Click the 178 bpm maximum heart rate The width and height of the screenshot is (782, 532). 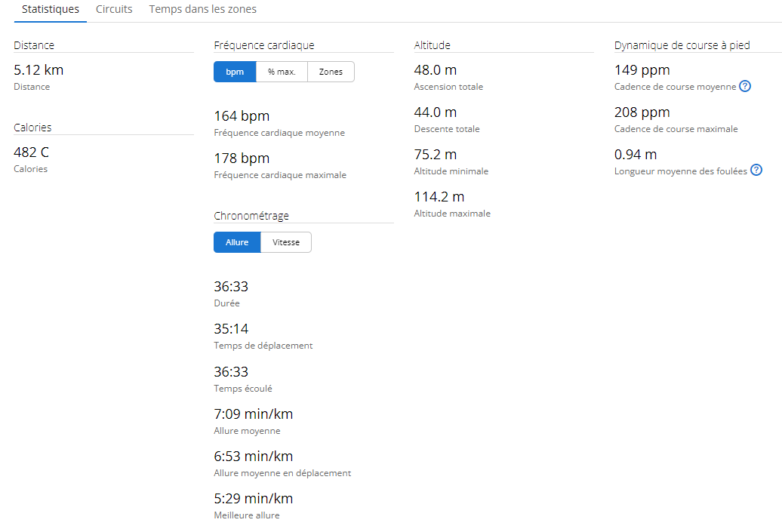point(242,158)
